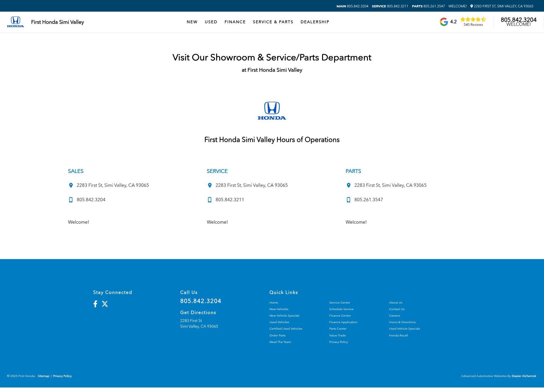The width and height of the screenshot is (544, 392).
Task: Open the About Us quick link
Action: point(396,303)
